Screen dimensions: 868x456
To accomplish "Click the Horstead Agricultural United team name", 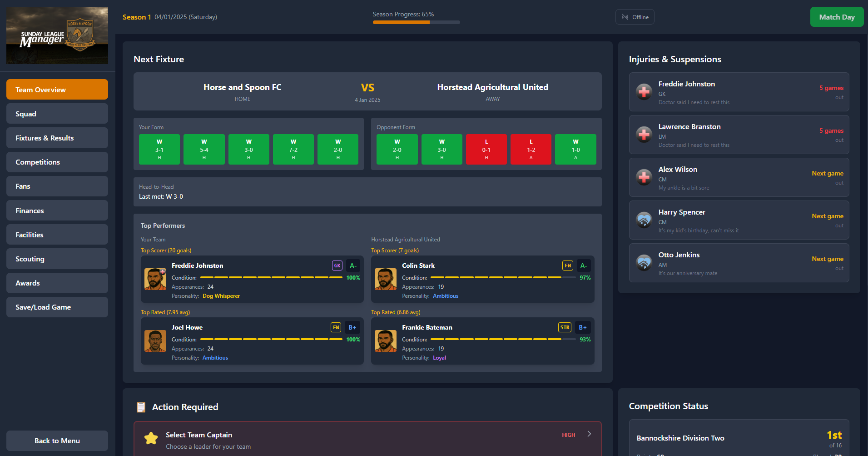I will click(x=493, y=87).
